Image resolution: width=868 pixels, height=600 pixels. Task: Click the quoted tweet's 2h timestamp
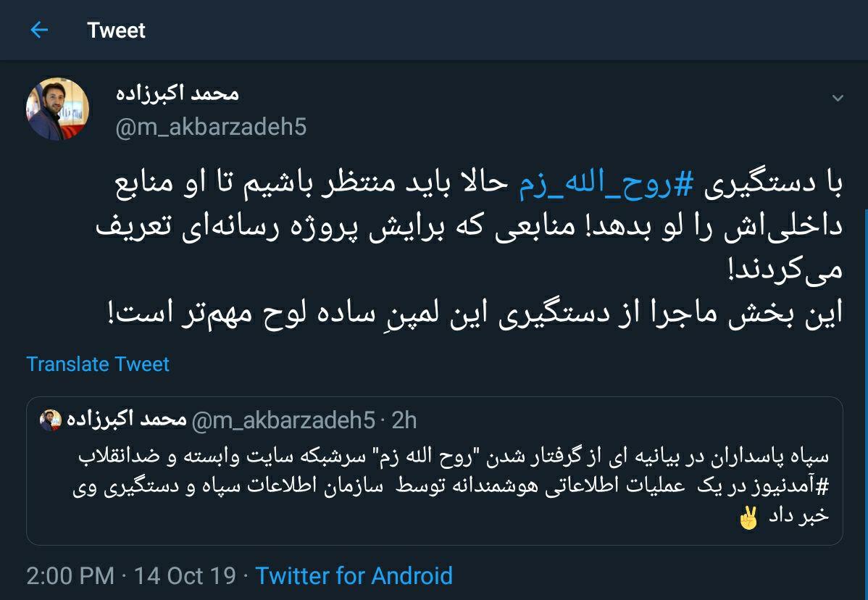(x=404, y=420)
